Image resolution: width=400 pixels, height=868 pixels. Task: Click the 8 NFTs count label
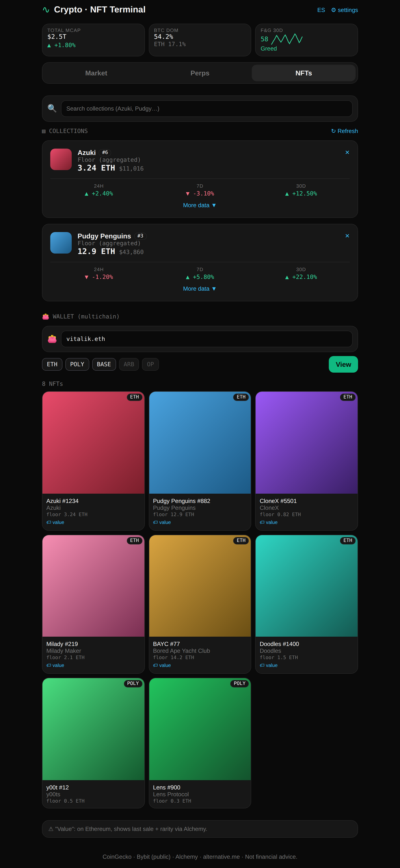coord(53,384)
